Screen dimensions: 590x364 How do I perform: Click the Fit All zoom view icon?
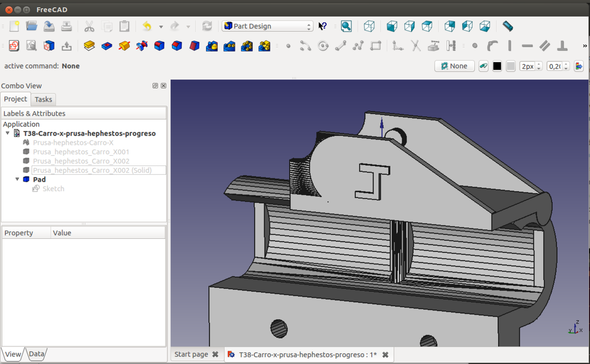pos(346,26)
